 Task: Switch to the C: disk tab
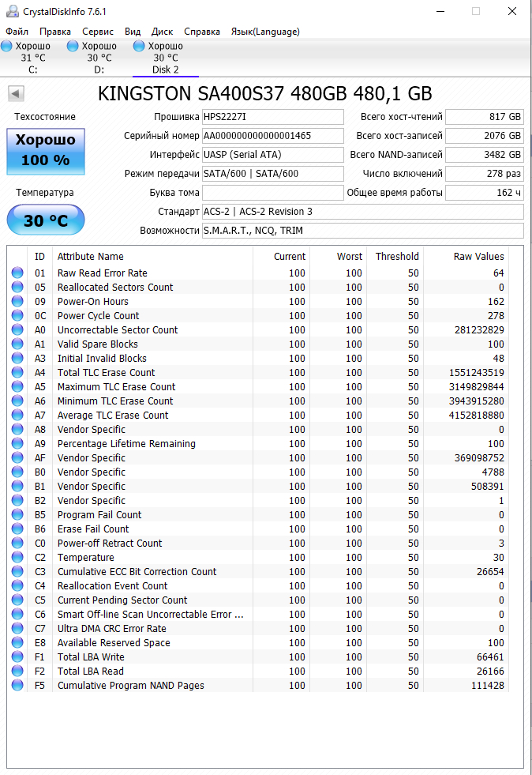[x=32, y=58]
